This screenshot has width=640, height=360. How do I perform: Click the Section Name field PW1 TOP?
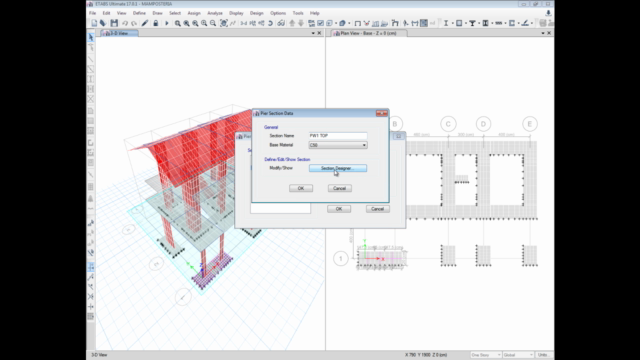[338, 136]
